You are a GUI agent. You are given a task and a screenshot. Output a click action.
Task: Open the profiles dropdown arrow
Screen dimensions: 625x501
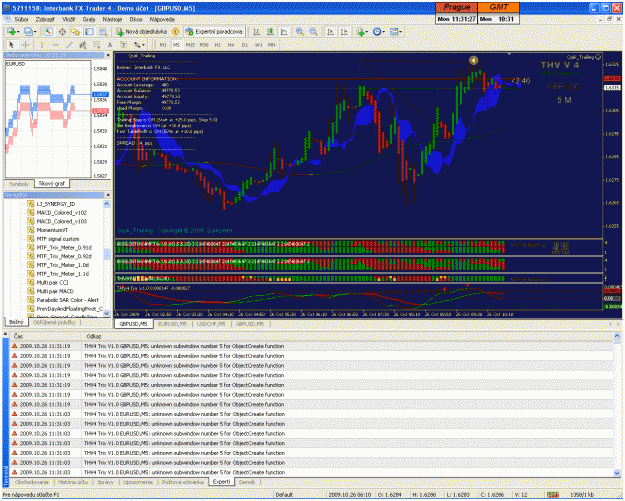click(35, 31)
